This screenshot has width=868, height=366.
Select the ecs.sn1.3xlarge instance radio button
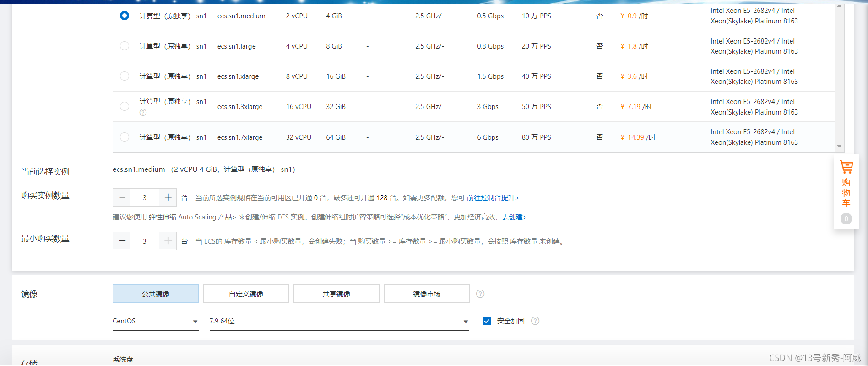click(x=125, y=106)
